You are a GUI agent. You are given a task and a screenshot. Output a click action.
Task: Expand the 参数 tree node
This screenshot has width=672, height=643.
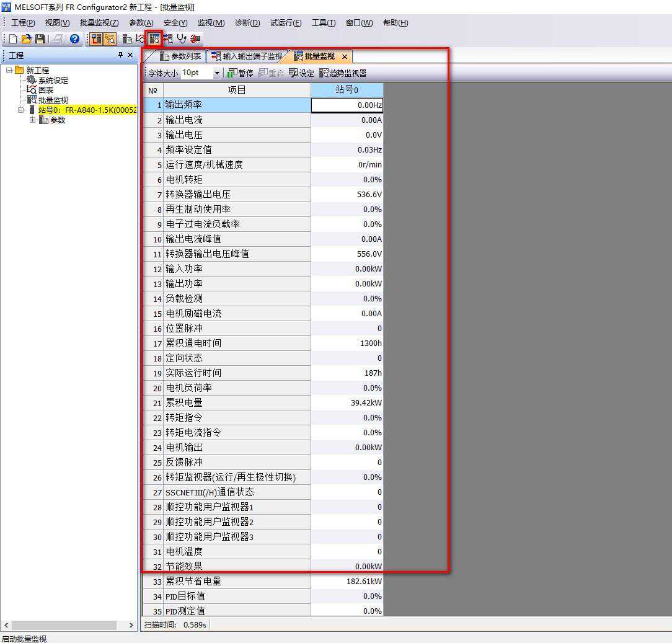[33, 120]
